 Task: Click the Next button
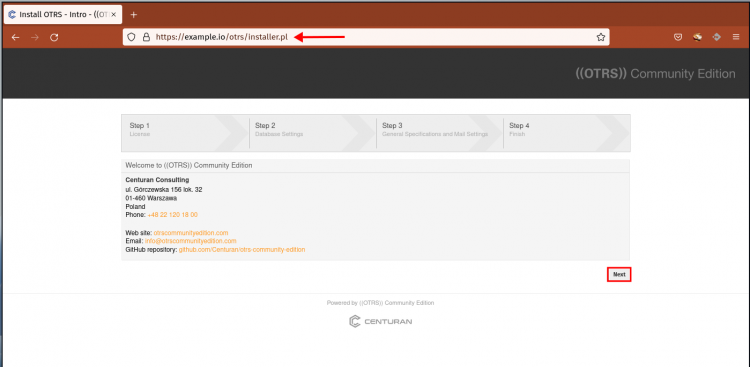click(619, 275)
